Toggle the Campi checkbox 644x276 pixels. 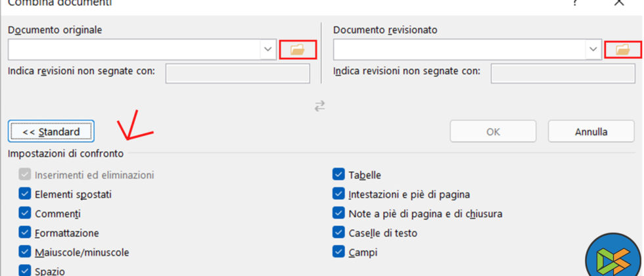339,252
